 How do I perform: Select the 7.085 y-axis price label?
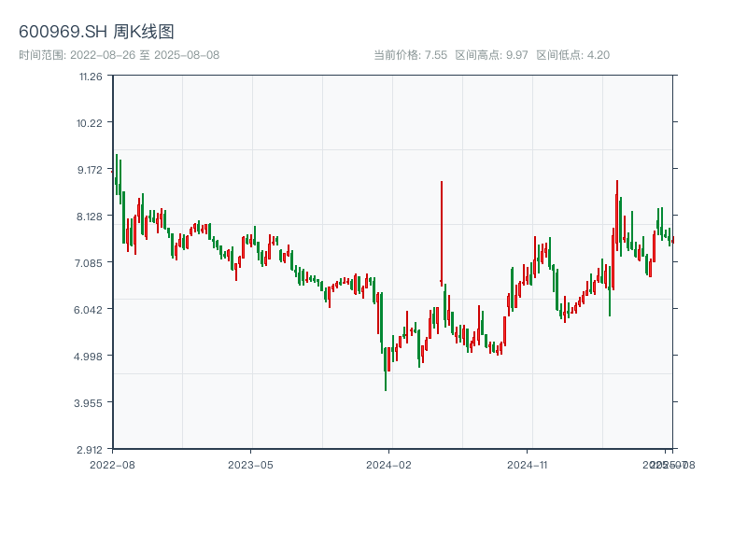[x=91, y=263]
